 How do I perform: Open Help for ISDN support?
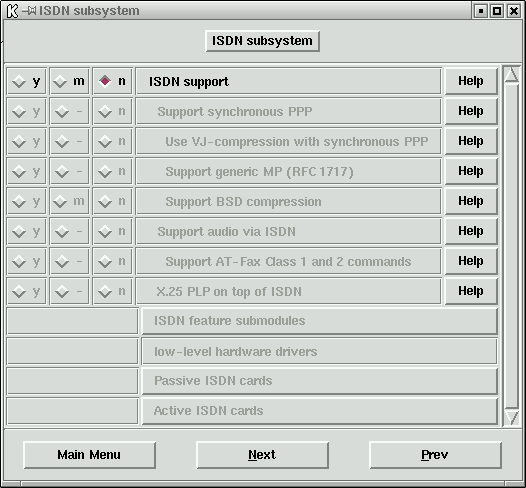tap(471, 81)
